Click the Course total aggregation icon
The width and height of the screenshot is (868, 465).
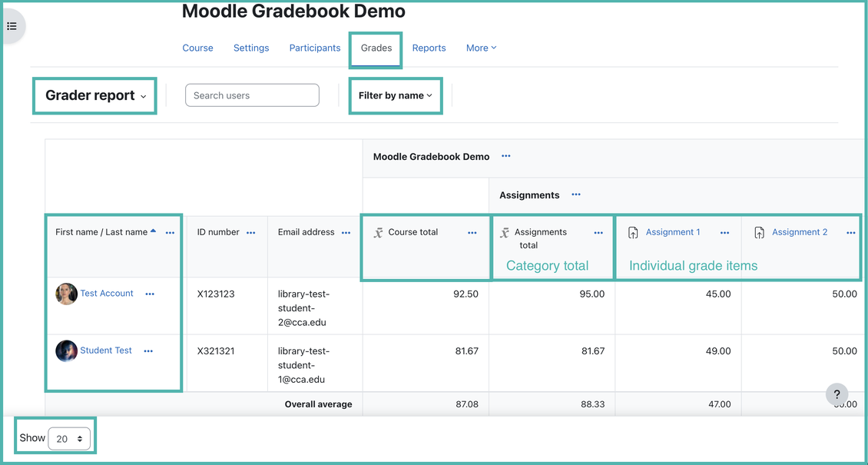coord(378,233)
